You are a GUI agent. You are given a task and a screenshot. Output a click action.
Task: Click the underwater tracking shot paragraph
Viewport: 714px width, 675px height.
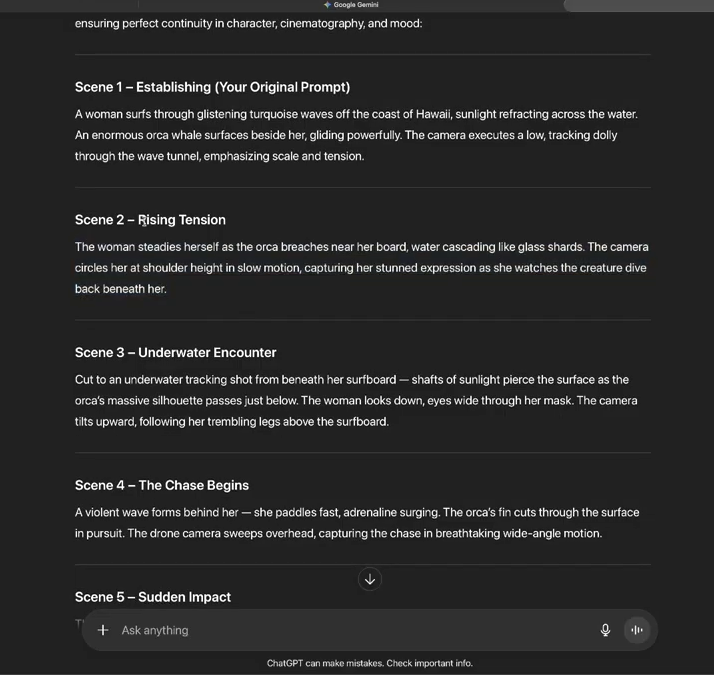356,400
